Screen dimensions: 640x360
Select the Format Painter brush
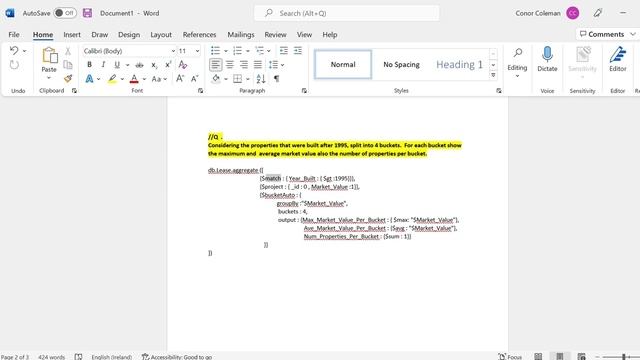coord(68,78)
